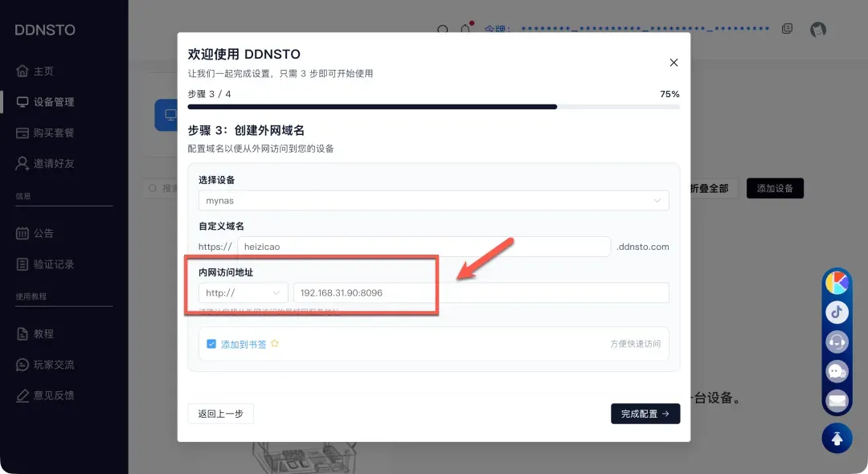Click the 步骤 3 / 4 label
Viewport: 868px width, 474px height.
(x=209, y=94)
